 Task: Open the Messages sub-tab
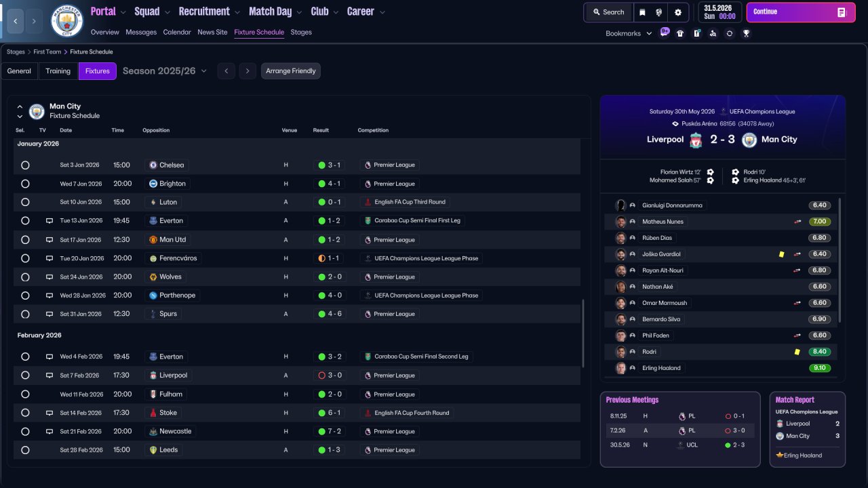[141, 32]
